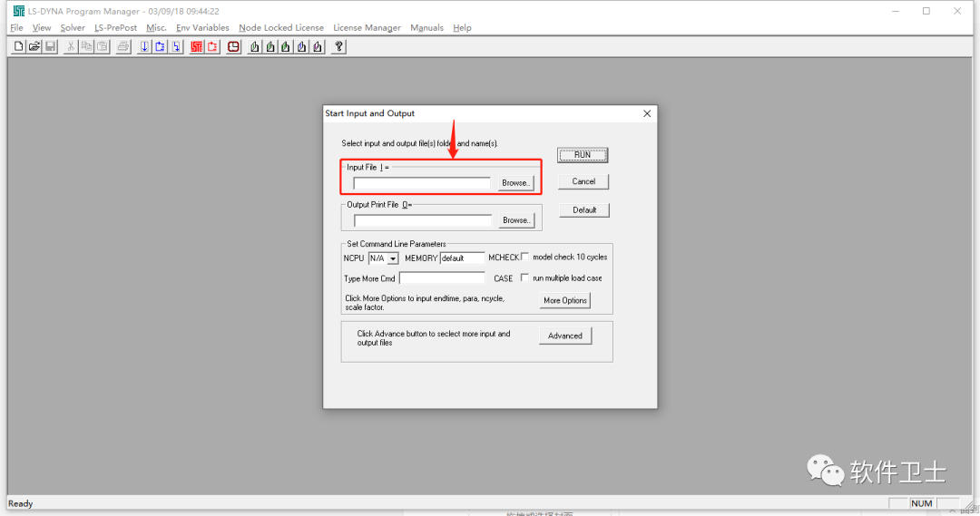The height and width of the screenshot is (516, 980).
Task: Minimize the LS-DYNA Program Manager window
Action: (896, 11)
